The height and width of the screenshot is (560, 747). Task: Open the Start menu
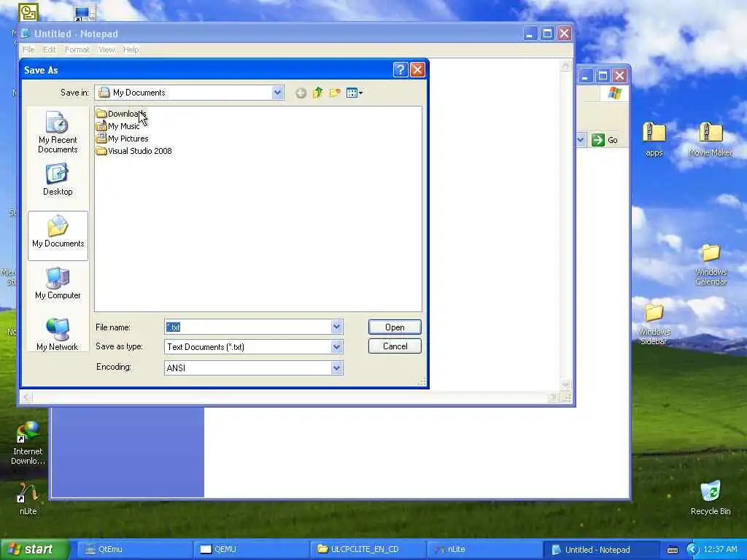pos(34,549)
